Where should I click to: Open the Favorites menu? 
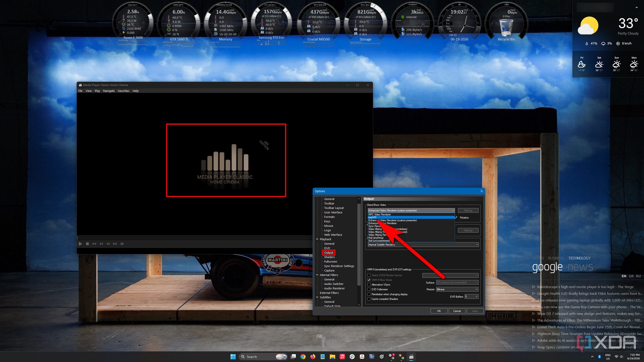[x=123, y=91]
